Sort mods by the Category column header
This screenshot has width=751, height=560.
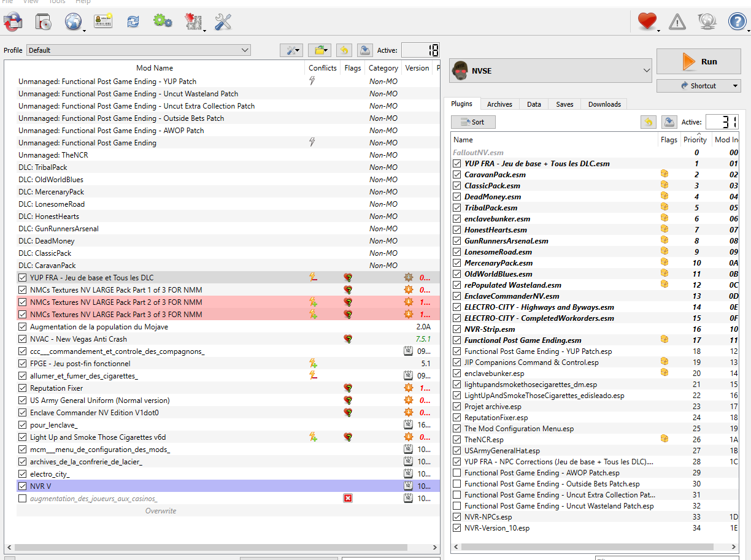(x=383, y=68)
